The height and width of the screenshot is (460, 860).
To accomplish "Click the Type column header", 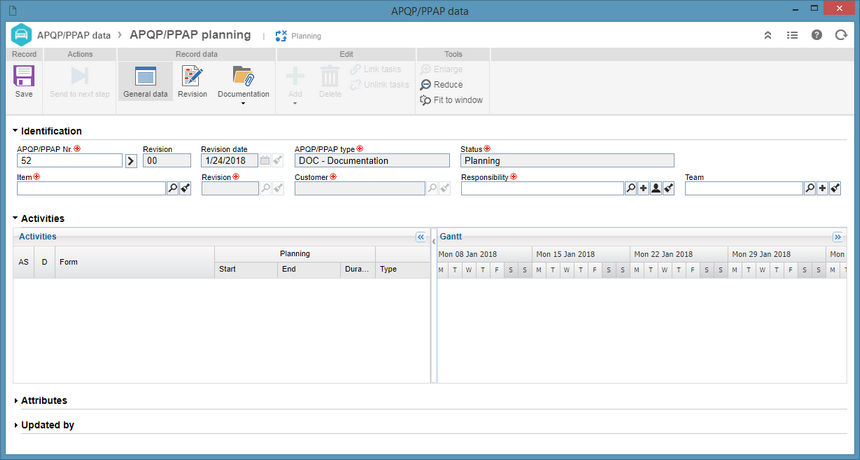I will pyautogui.click(x=403, y=269).
